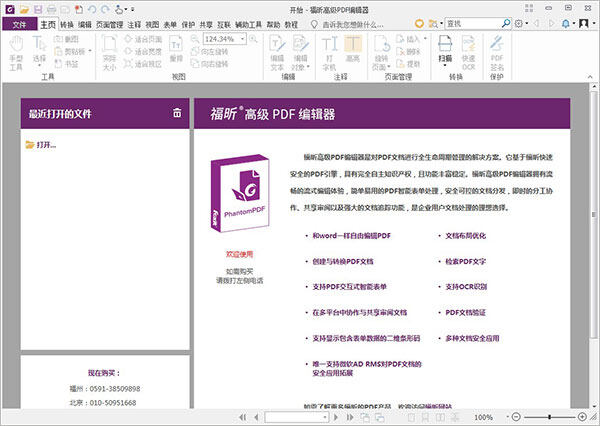600x426 pixels.
Task: Click Fit Width (适合宽度)
Action: point(143,51)
